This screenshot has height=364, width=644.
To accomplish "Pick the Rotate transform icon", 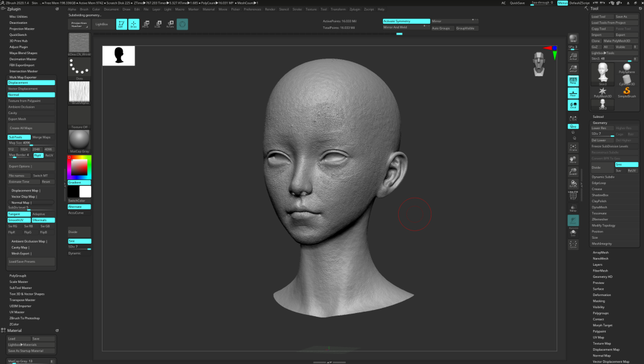I will (x=169, y=25).
